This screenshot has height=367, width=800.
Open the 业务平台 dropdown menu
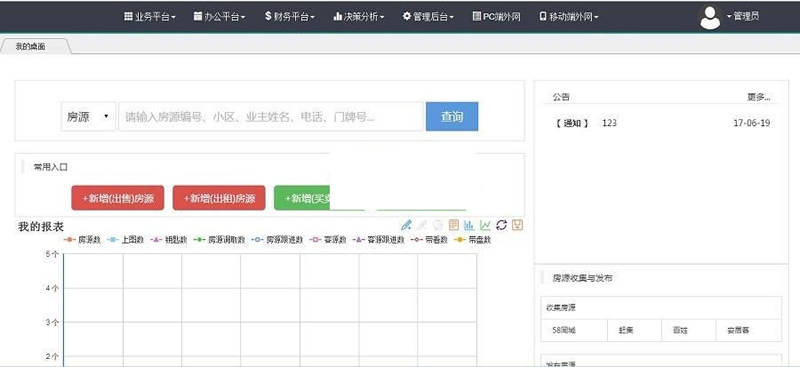(x=150, y=16)
